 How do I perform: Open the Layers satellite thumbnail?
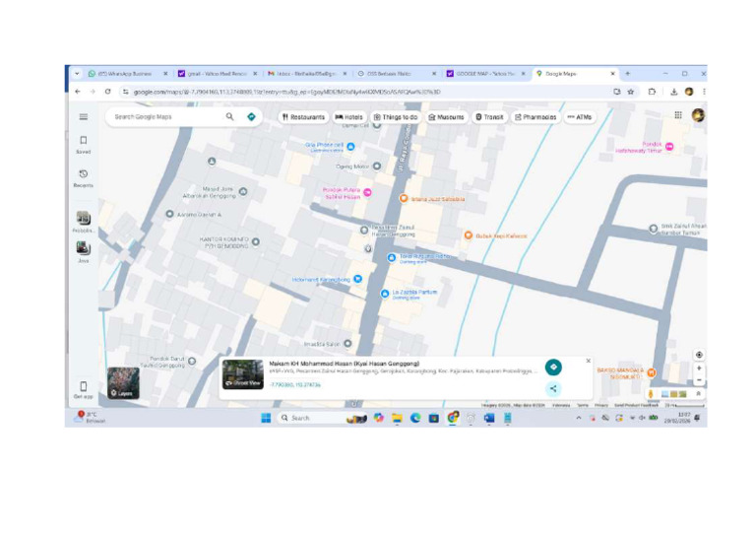coord(123,383)
